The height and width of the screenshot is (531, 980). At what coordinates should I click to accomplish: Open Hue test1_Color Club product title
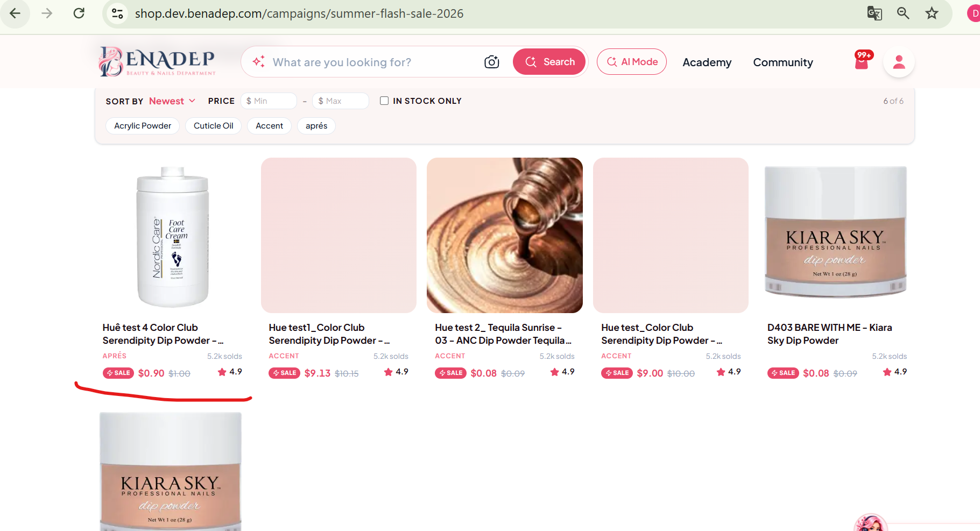click(329, 334)
